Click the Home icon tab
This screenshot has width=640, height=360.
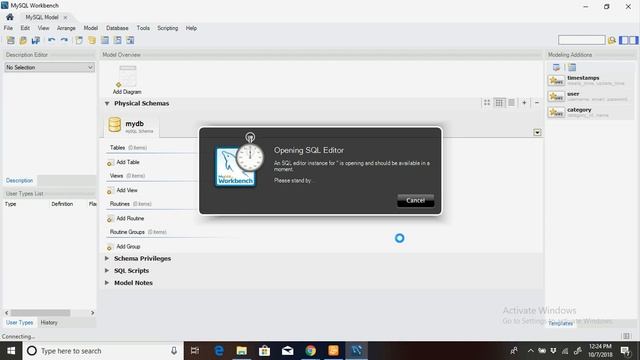(x=10, y=17)
